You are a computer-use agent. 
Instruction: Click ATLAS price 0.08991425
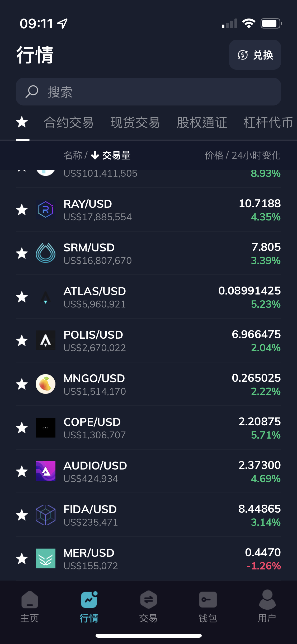[249, 291]
